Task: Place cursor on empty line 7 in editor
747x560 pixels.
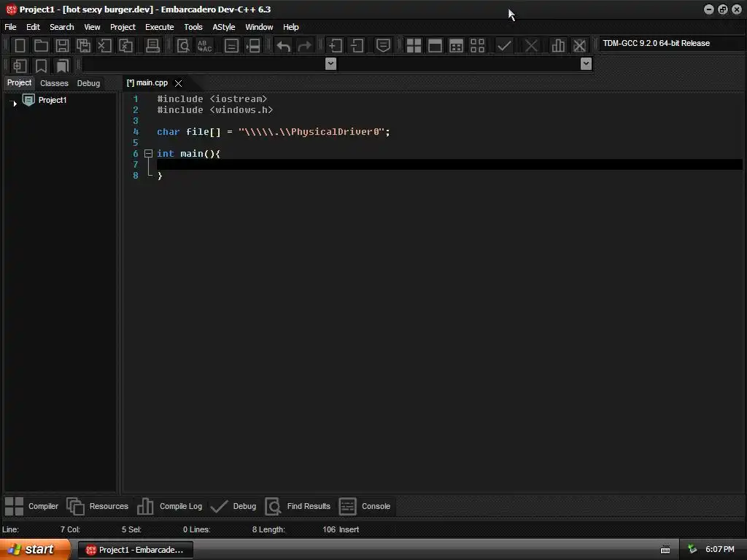Action: tap(449, 165)
